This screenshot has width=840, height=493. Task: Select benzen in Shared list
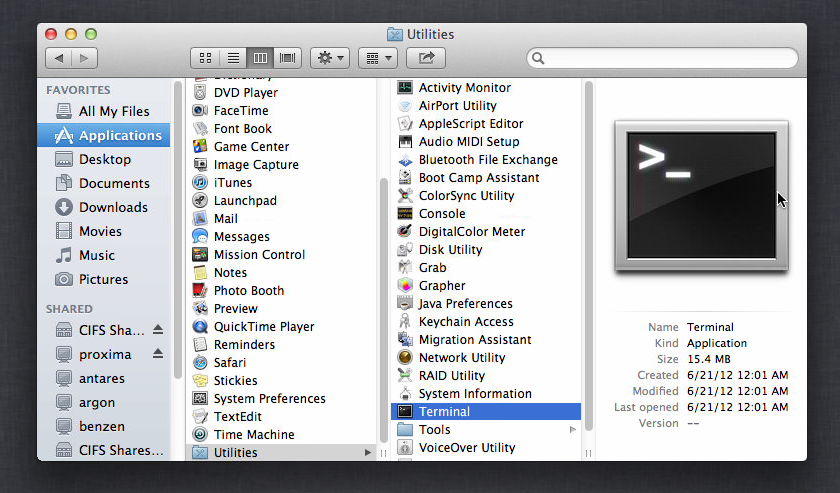pyautogui.click(x=103, y=427)
